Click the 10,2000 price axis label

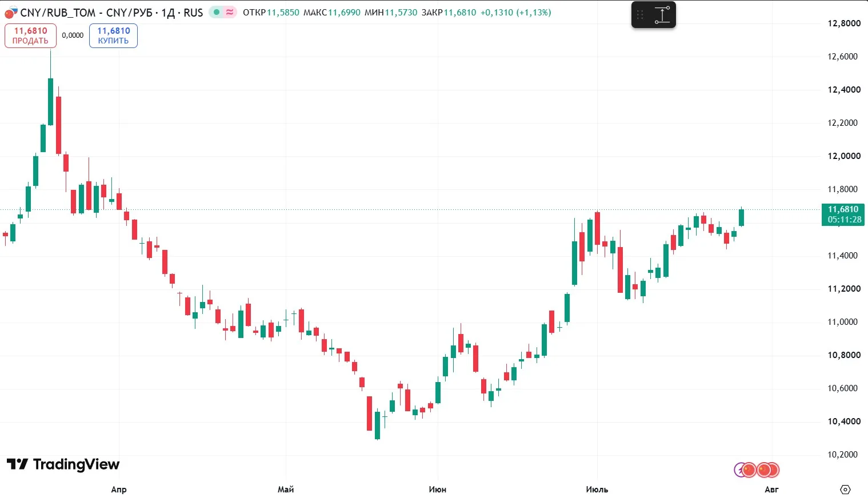tap(844, 455)
